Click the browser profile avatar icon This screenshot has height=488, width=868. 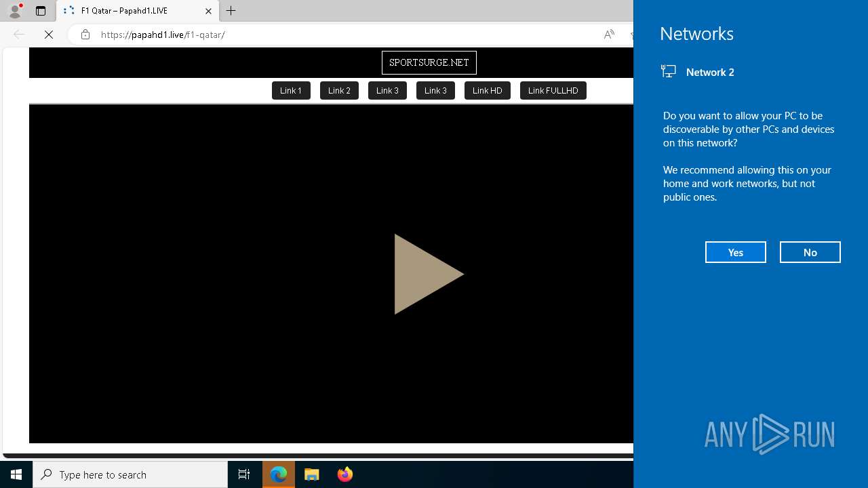[x=14, y=11]
